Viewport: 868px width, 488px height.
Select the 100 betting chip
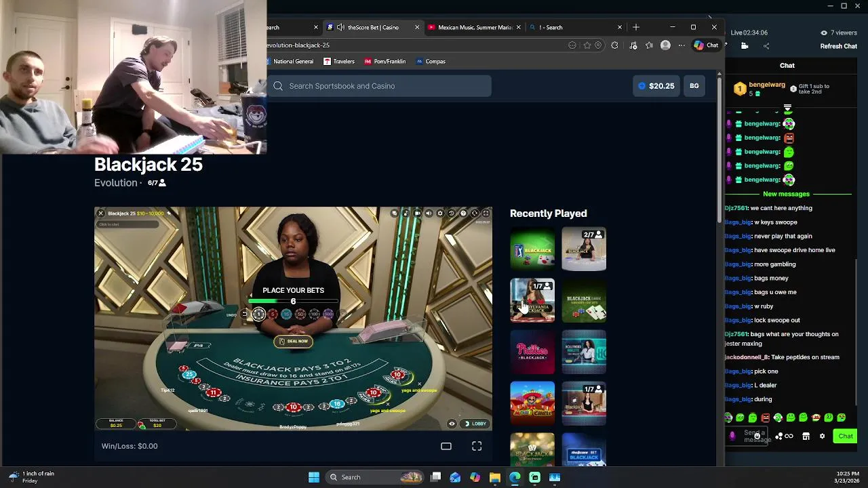tap(314, 314)
